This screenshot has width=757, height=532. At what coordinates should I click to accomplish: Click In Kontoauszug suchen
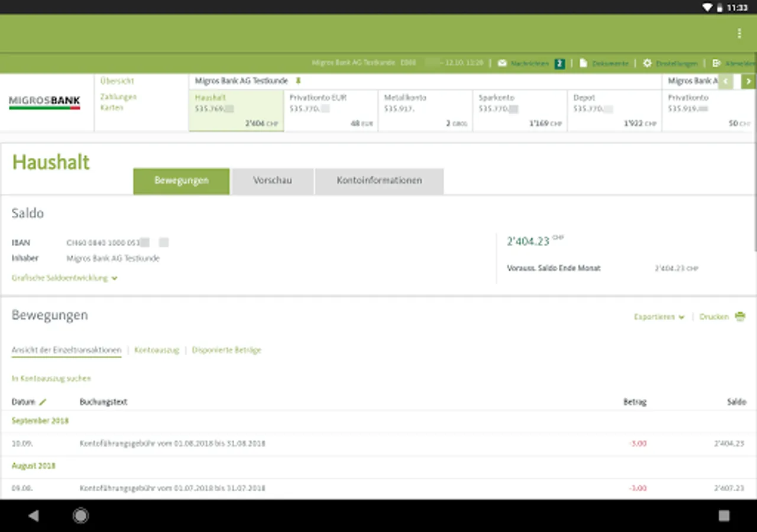click(x=51, y=378)
